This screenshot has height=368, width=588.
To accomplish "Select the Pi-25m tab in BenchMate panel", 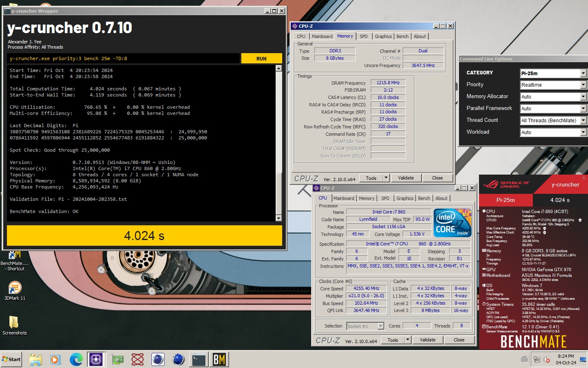I will coord(506,200).
